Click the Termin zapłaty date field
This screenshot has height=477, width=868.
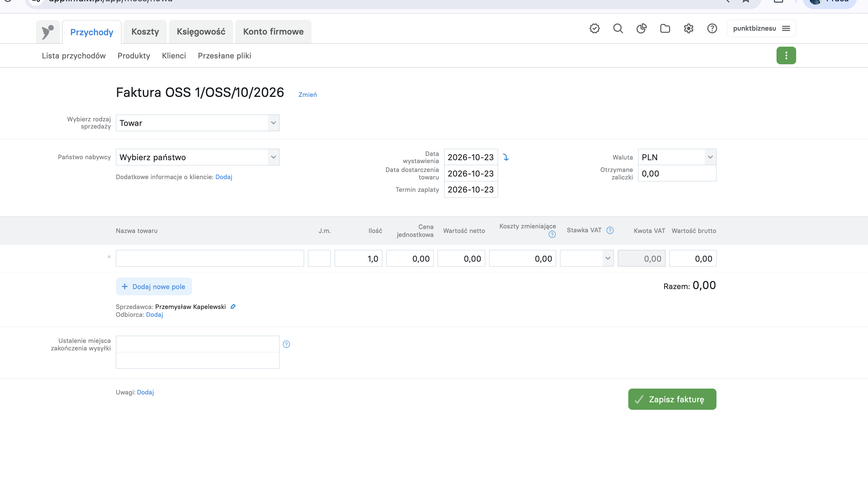(471, 190)
